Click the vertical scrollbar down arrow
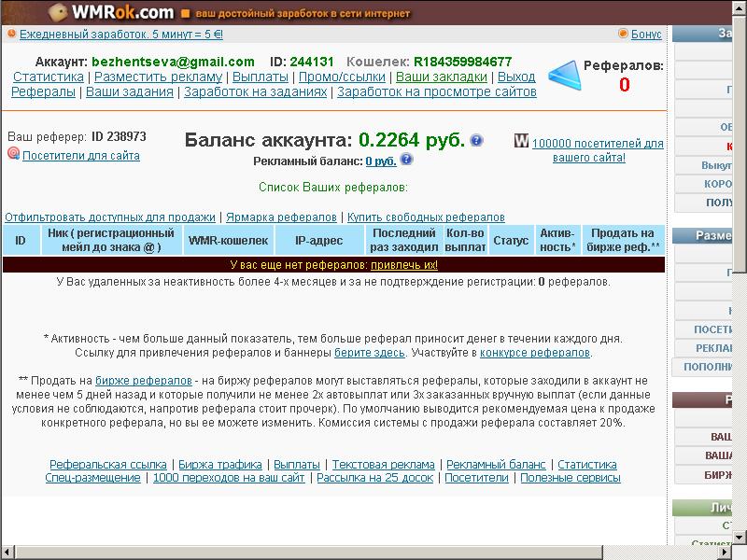747x560 pixels. coord(740,538)
